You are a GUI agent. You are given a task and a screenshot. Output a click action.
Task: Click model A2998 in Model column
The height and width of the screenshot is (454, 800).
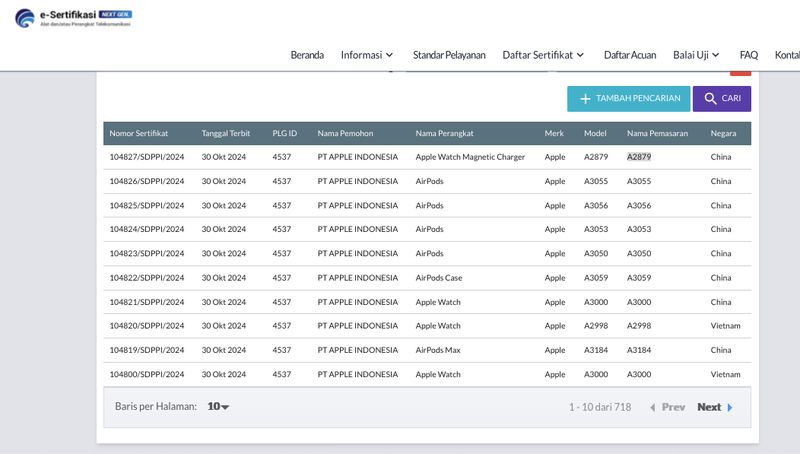596,325
